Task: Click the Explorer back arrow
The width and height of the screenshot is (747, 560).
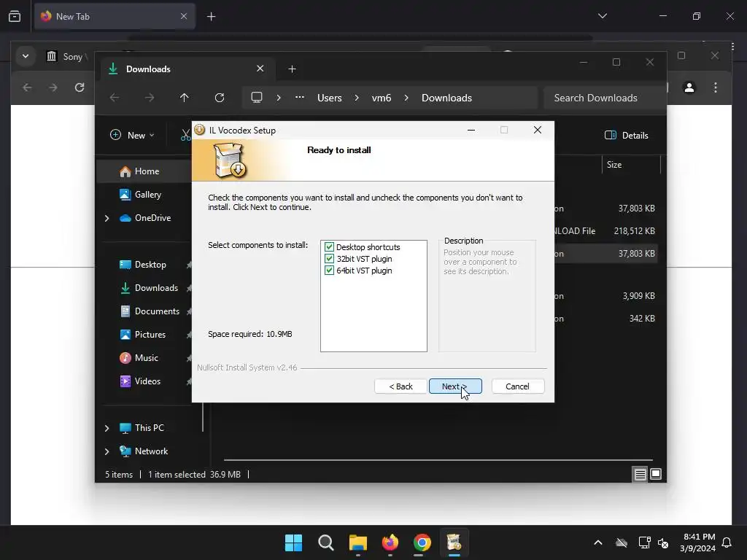Action: pos(115,98)
